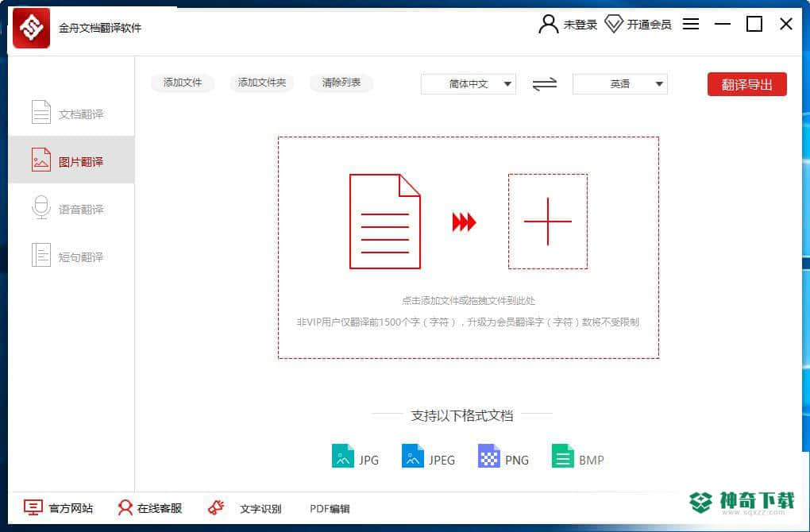
Task: Maximize the translation software window
Action: 754,24
